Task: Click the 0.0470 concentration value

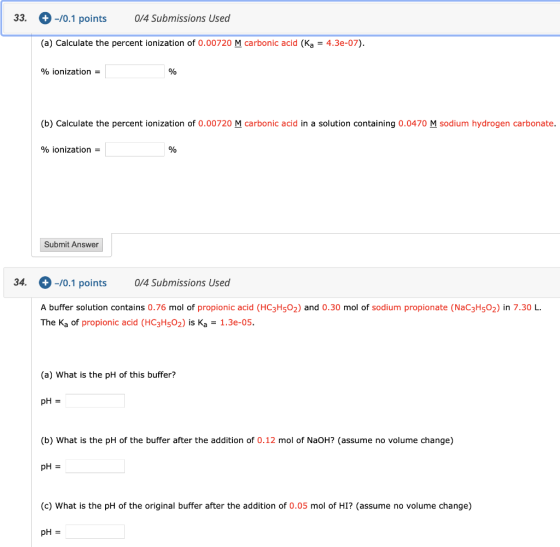Action: tap(412, 124)
